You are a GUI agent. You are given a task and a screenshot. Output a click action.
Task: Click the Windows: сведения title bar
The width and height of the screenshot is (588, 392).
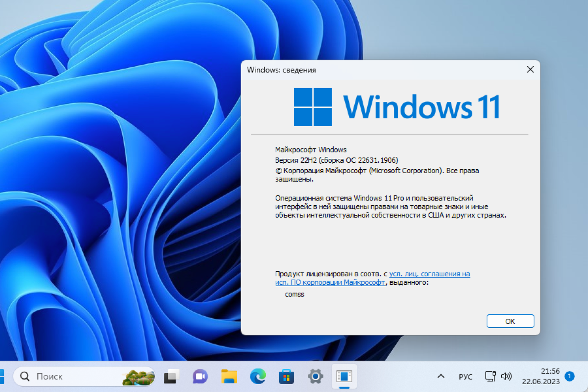pyautogui.click(x=281, y=70)
